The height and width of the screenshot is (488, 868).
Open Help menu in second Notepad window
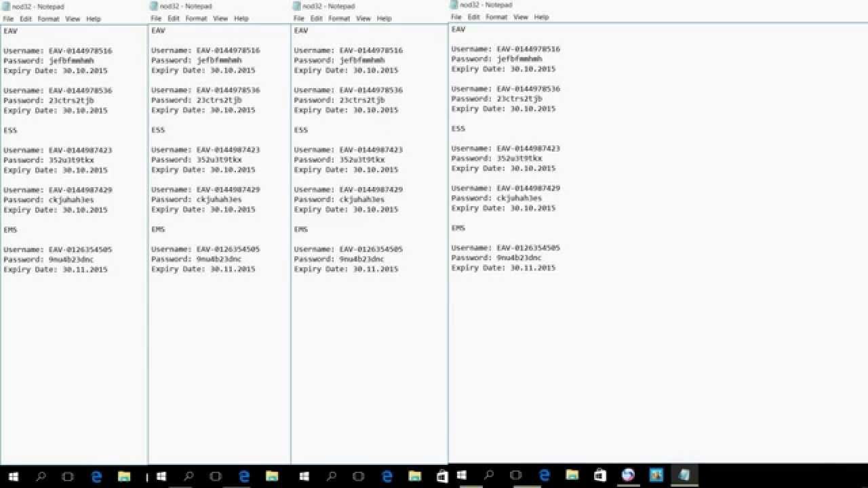click(x=241, y=18)
